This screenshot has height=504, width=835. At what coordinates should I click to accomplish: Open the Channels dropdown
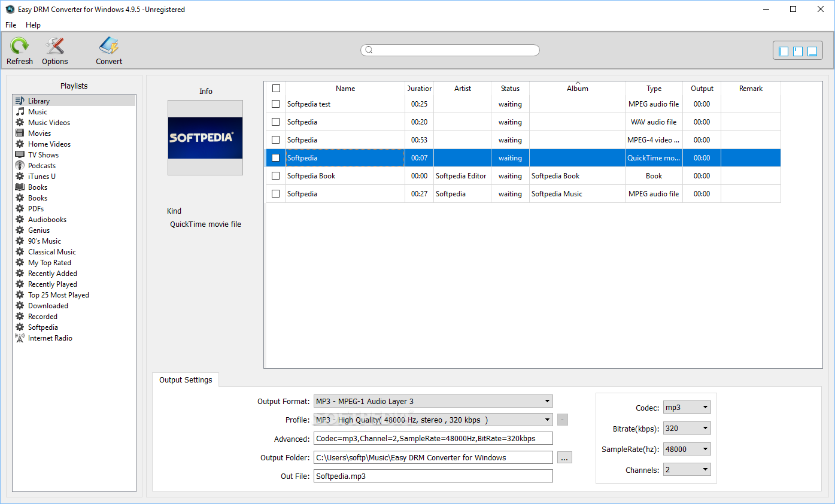pos(687,470)
